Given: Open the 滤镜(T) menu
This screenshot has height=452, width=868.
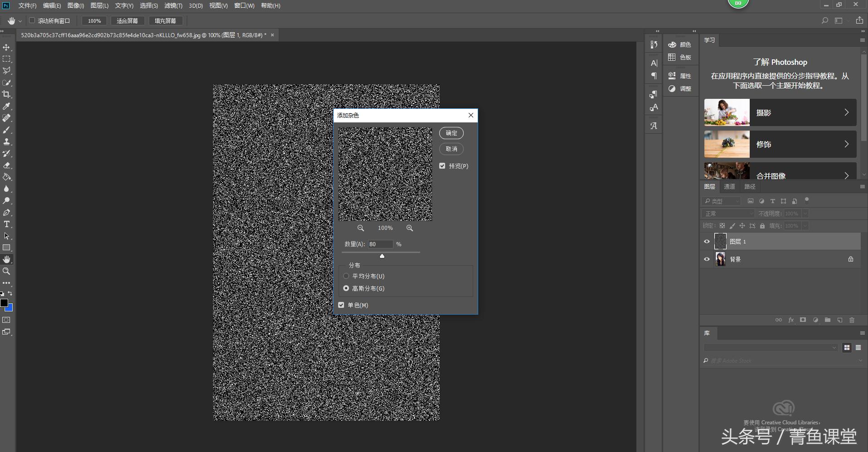Looking at the screenshot, I should pos(173,5).
